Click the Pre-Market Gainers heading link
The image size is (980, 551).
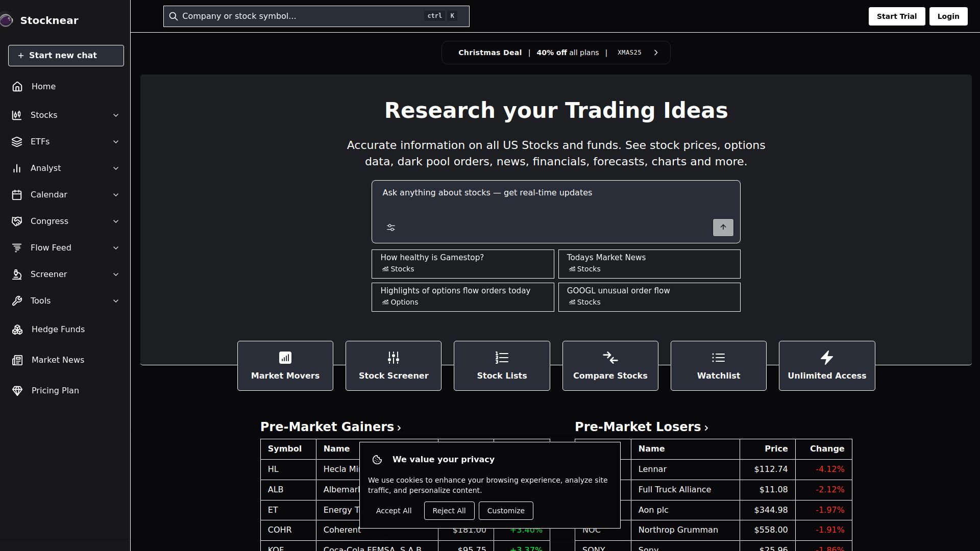click(x=330, y=427)
